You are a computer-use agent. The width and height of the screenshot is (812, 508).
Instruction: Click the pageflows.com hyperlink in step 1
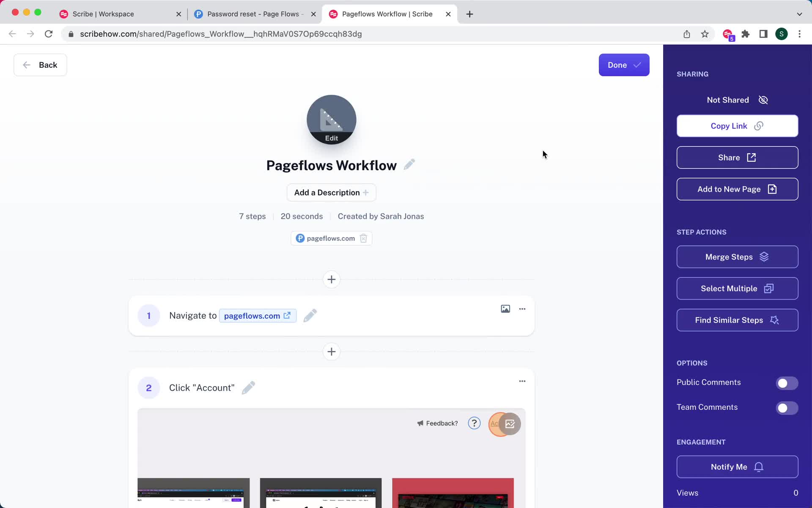tap(257, 315)
